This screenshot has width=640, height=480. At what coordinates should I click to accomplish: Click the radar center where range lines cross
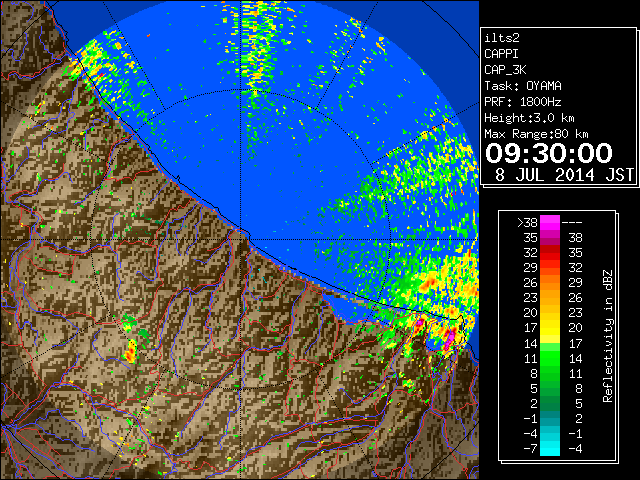(x=241, y=239)
